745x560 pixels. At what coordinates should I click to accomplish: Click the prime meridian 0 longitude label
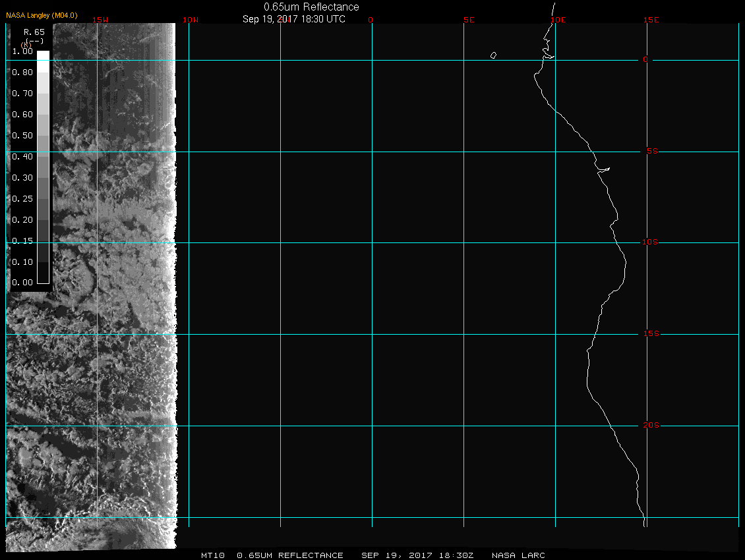[371, 20]
